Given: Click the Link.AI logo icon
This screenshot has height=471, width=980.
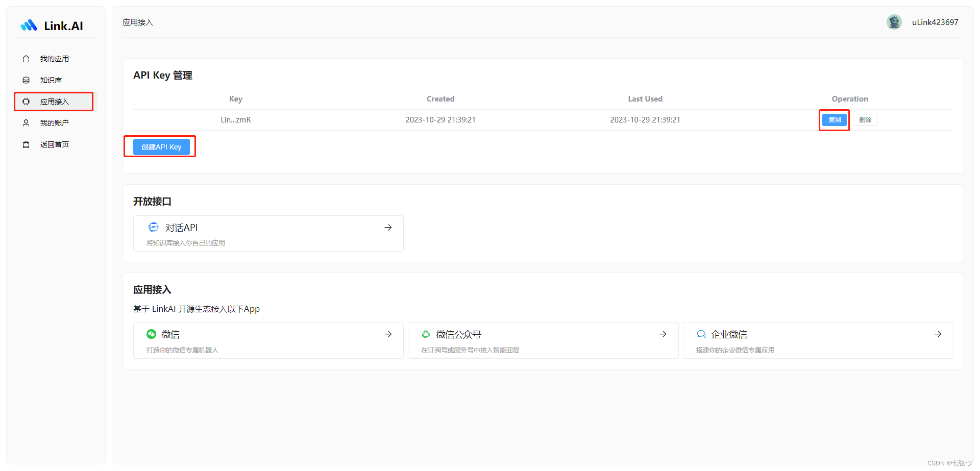Looking at the screenshot, I should pyautogui.click(x=29, y=26).
